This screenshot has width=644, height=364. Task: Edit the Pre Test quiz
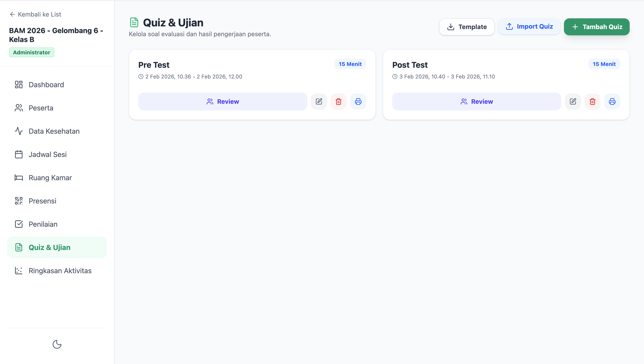(319, 102)
